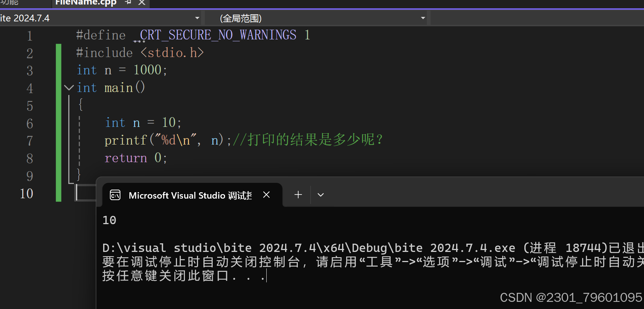Image resolution: width=644 pixels, height=309 pixels.
Task: Close the FileName.cpp editor tab
Action: coord(142,3)
